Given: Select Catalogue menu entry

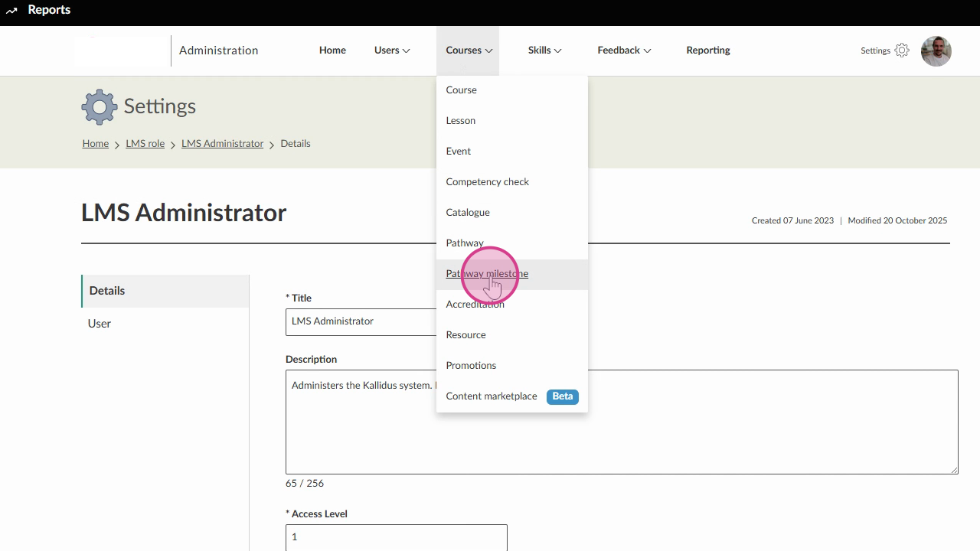Looking at the screenshot, I should (x=468, y=213).
